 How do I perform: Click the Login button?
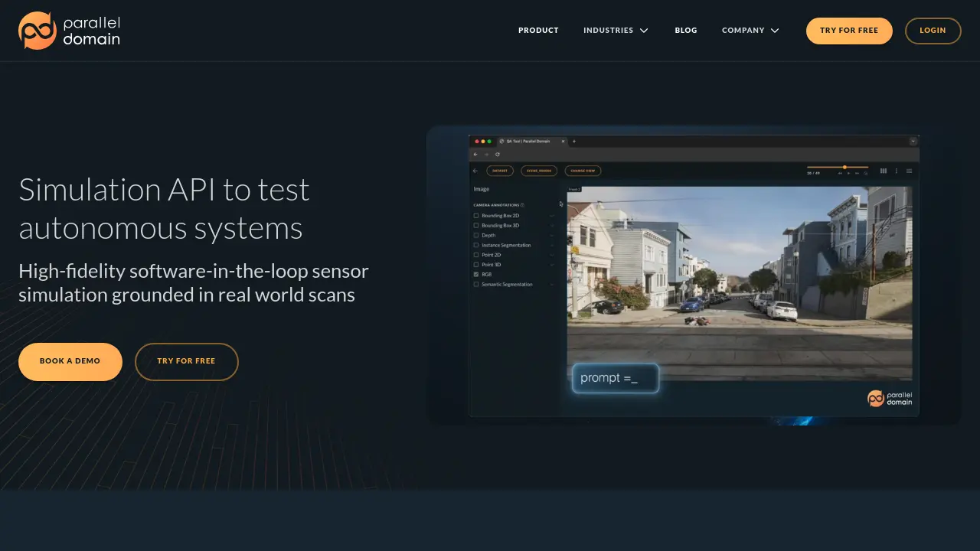click(933, 31)
